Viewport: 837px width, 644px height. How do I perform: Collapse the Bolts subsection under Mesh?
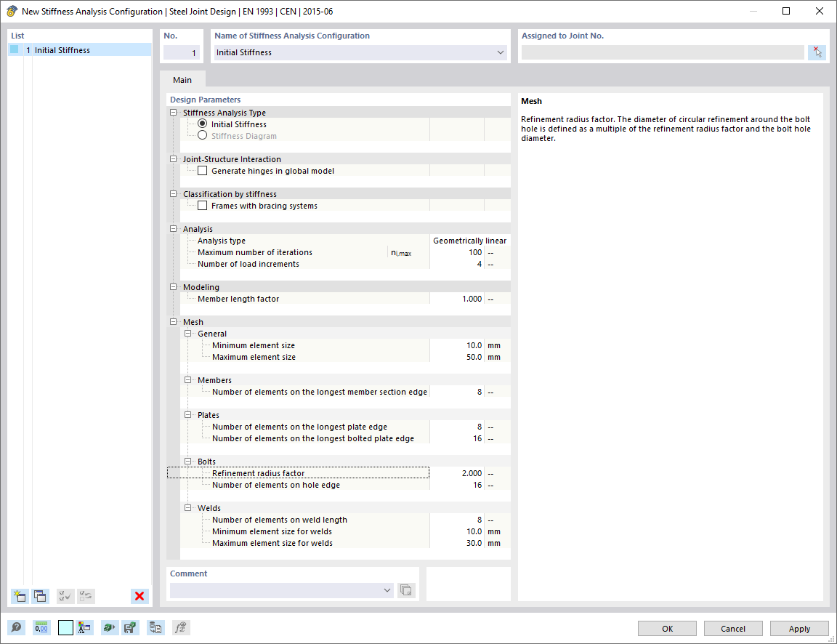(188, 461)
